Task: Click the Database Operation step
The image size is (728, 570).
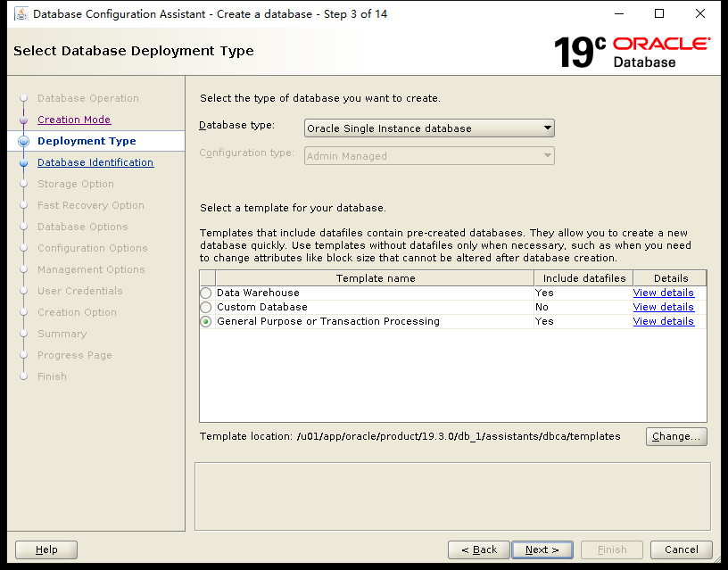Action: pyautogui.click(x=87, y=98)
